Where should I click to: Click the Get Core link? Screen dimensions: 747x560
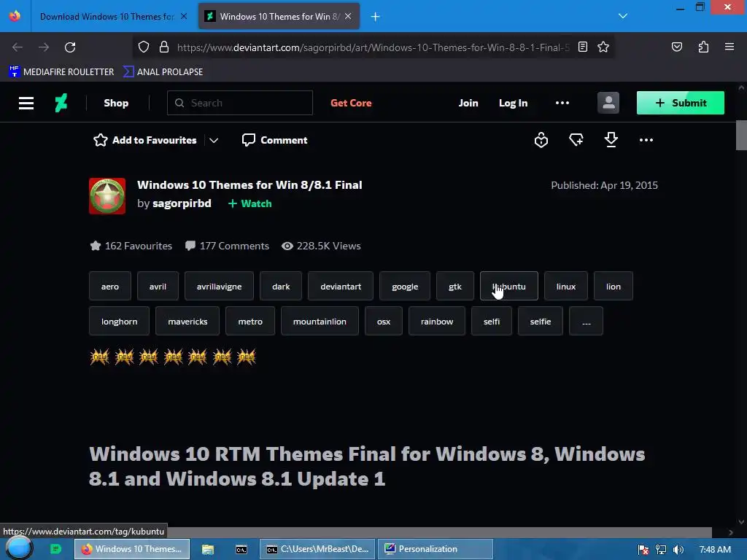pos(351,103)
